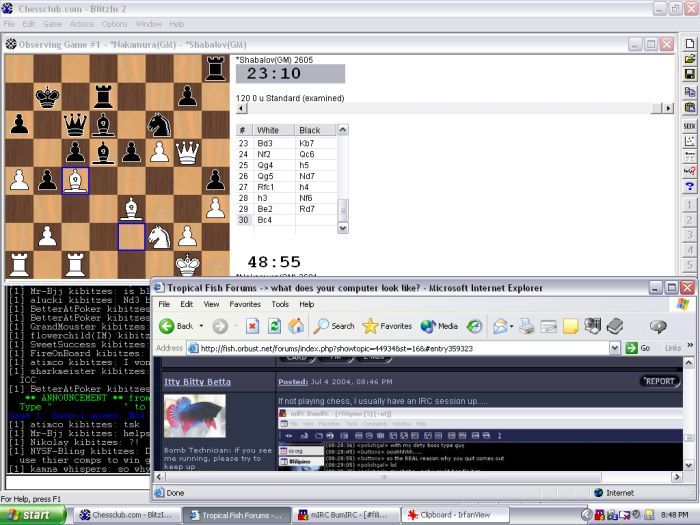Expand the Back button history dropdown

(203, 326)
